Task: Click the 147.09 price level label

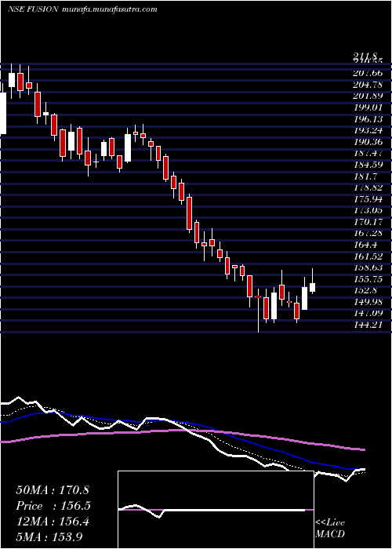Action: 368,313
